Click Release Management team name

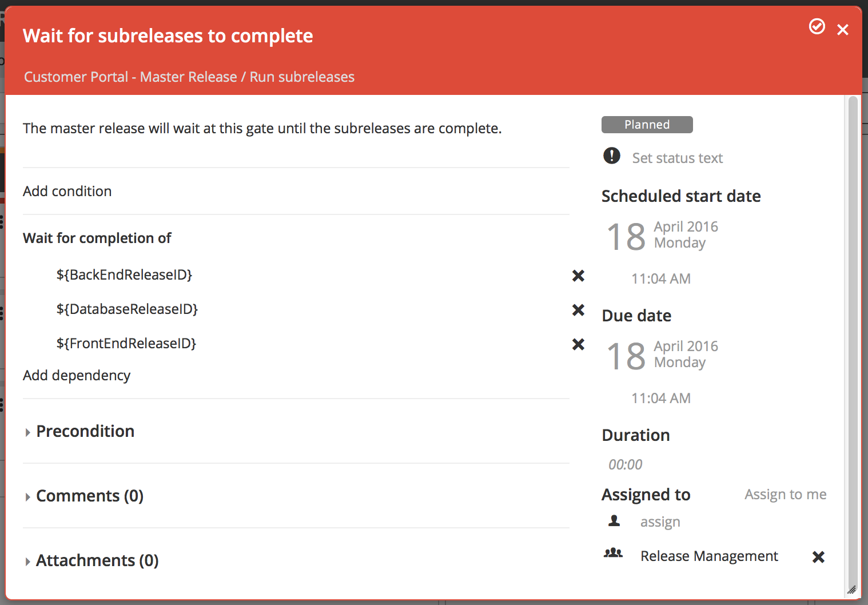click(709, 556)
